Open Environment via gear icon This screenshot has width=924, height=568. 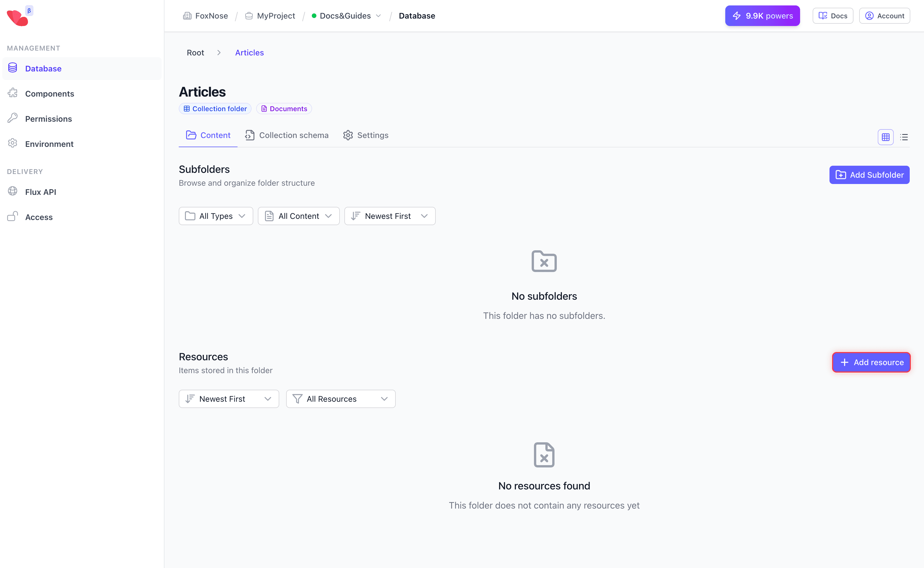click(13, 143)
